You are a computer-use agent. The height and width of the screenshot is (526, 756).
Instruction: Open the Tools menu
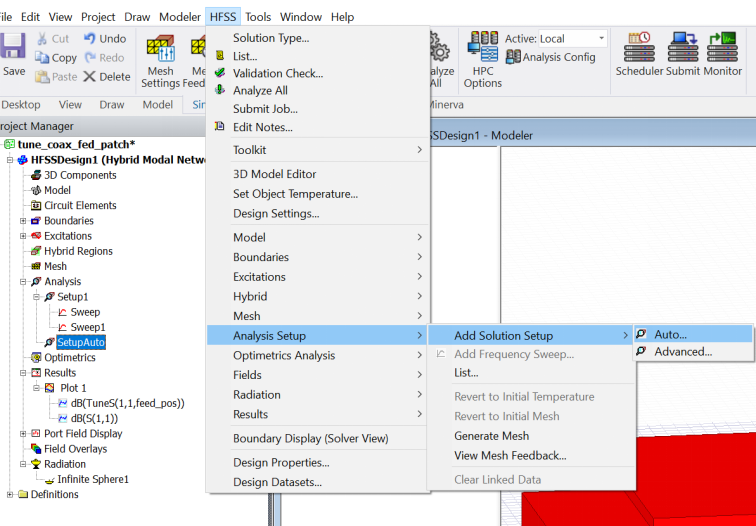[x=258, y=17]
